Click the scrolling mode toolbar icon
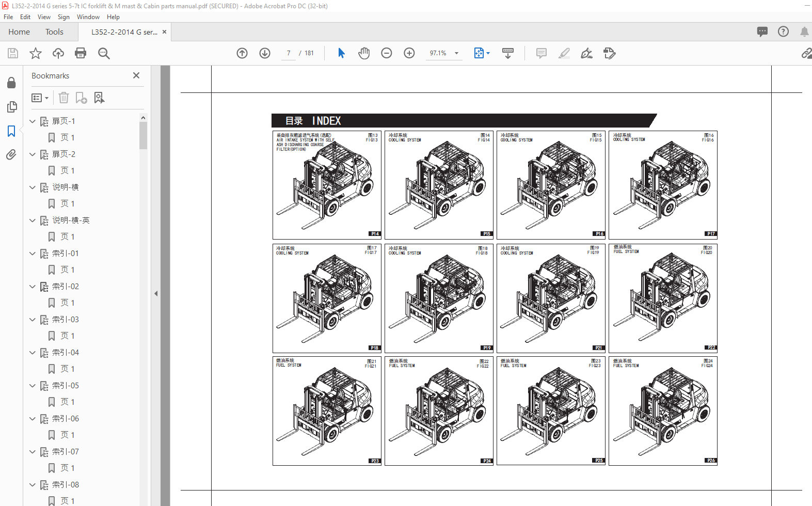Viewport: 812px width, 506px height. 508,53
